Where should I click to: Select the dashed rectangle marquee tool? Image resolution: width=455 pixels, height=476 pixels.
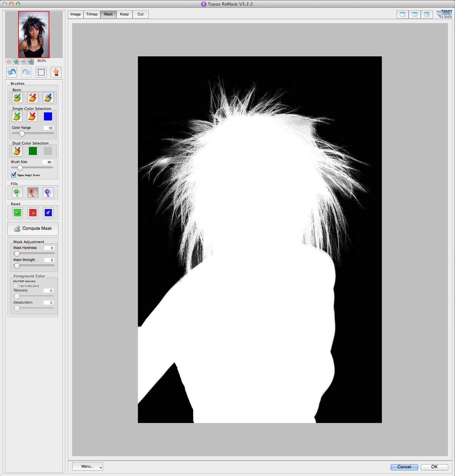[41, 72]
